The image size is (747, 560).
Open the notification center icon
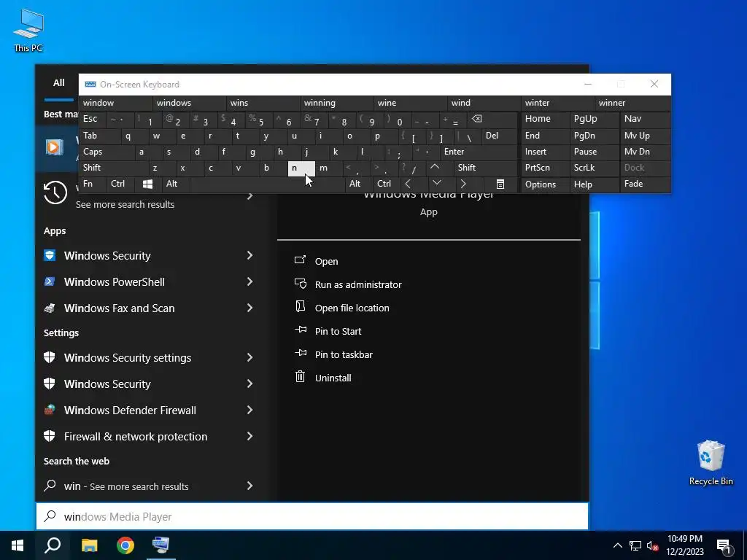click(724, 545)
